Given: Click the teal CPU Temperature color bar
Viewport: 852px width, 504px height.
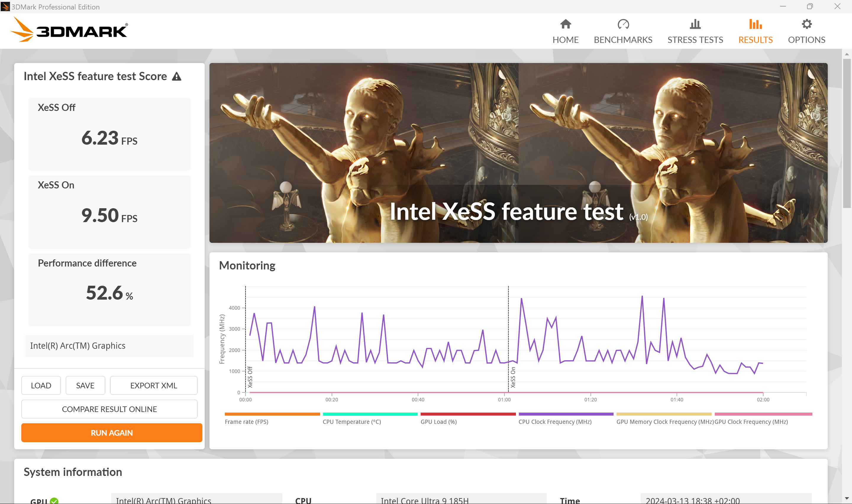Looking at the screenshot, I should coord(370,414).
